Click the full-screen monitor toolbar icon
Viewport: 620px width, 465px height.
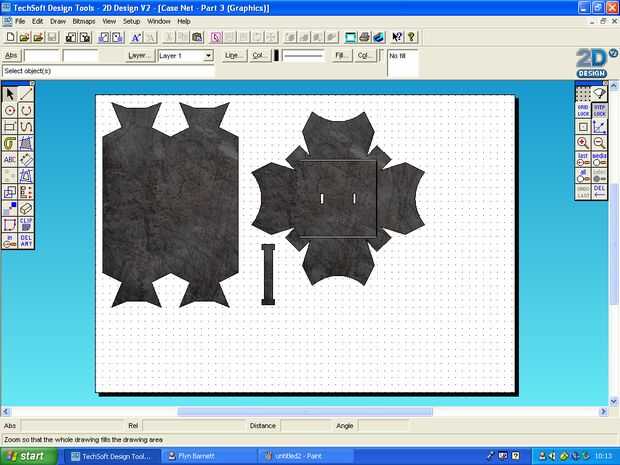point(350,37)
